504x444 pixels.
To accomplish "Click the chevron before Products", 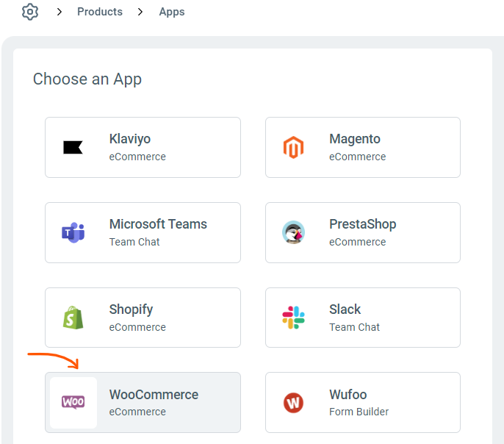I will point(60,12).
